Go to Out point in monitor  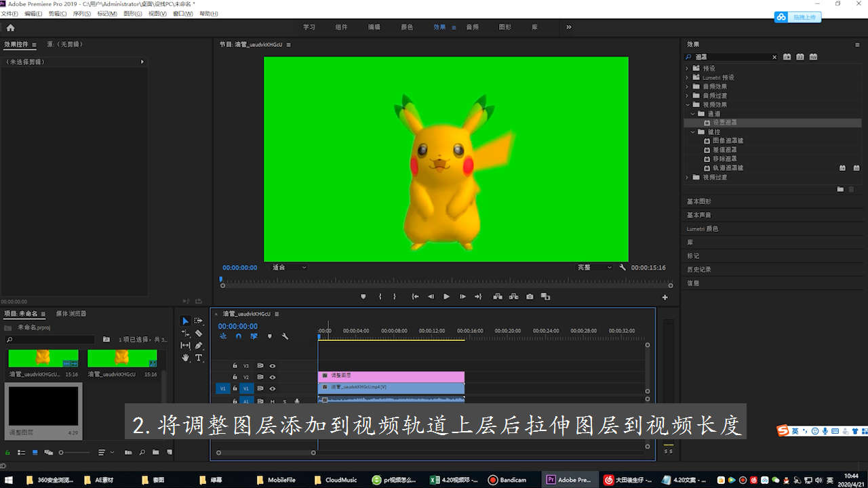[x=478, y=297]
